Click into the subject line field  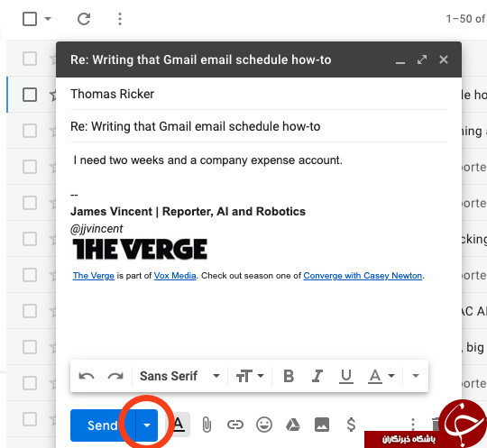click(259, 127)
